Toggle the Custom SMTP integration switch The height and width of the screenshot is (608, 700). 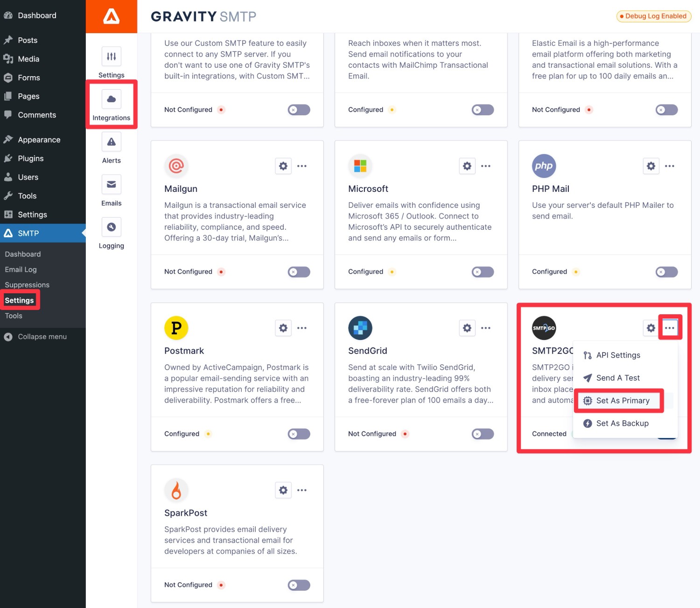point(299,110)
